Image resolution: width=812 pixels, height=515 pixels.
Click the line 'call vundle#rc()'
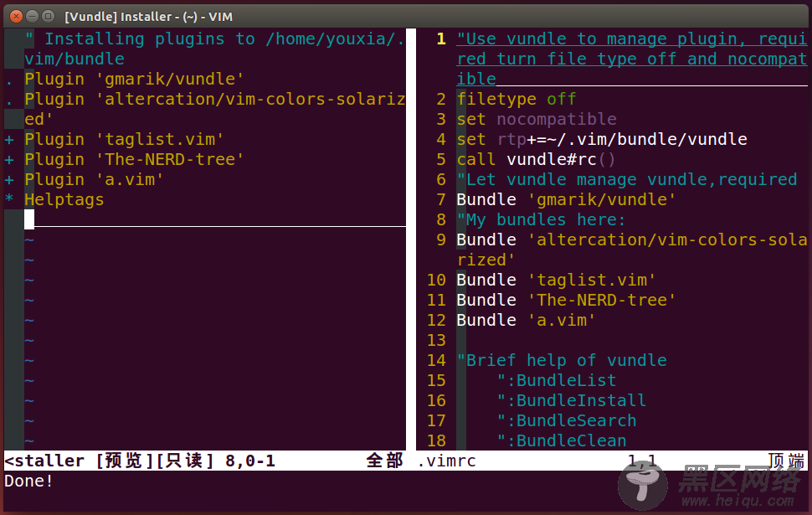536,160
